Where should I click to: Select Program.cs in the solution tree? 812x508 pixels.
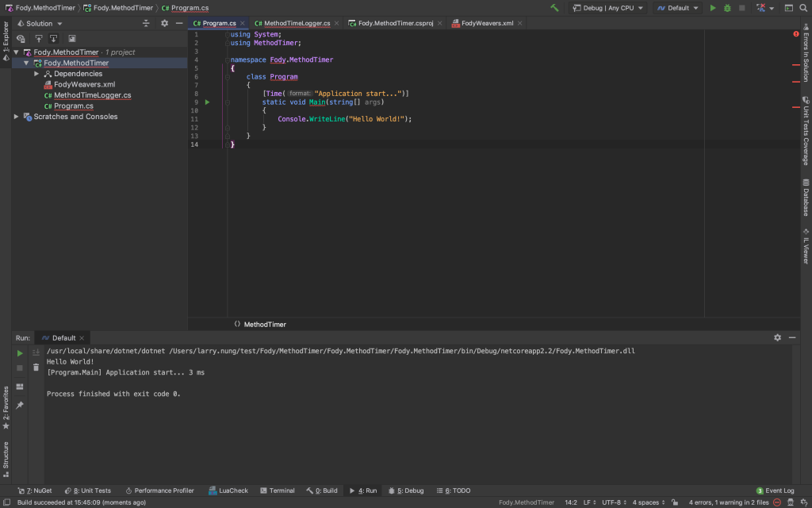(x=74, y=106)
